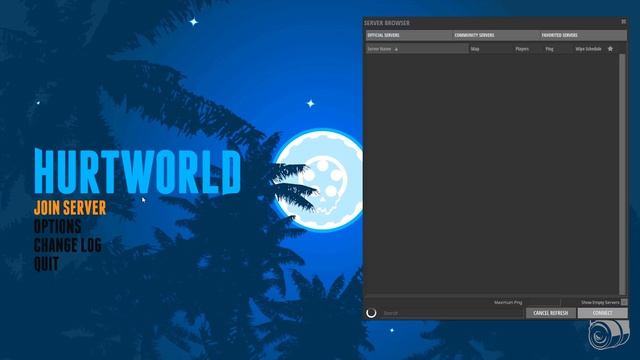Image resolution: width=640 pixels, height=360 pixels.
Task: Switch to the Official Servers tab
Action: [x=409, y=36]
